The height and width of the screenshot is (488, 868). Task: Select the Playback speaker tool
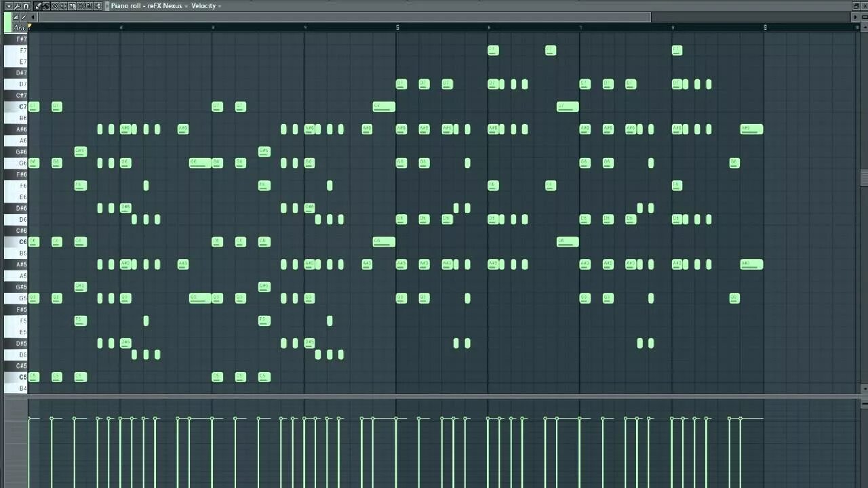pos(98,6)
